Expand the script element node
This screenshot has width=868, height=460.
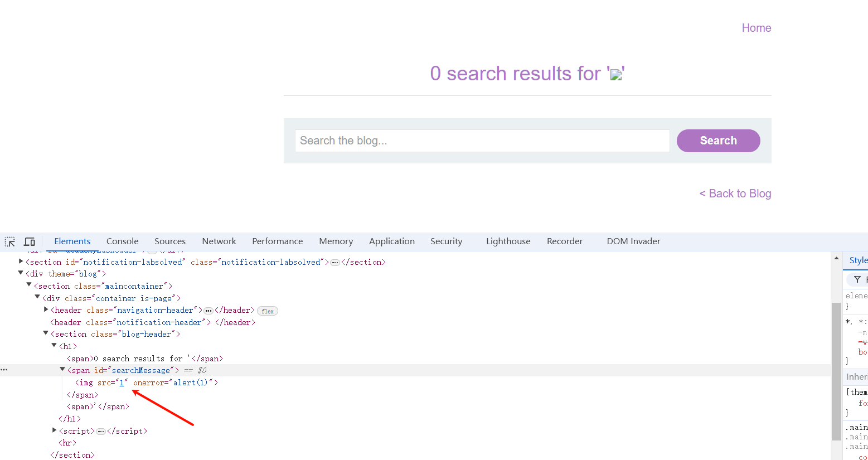(x=55, y=430)
